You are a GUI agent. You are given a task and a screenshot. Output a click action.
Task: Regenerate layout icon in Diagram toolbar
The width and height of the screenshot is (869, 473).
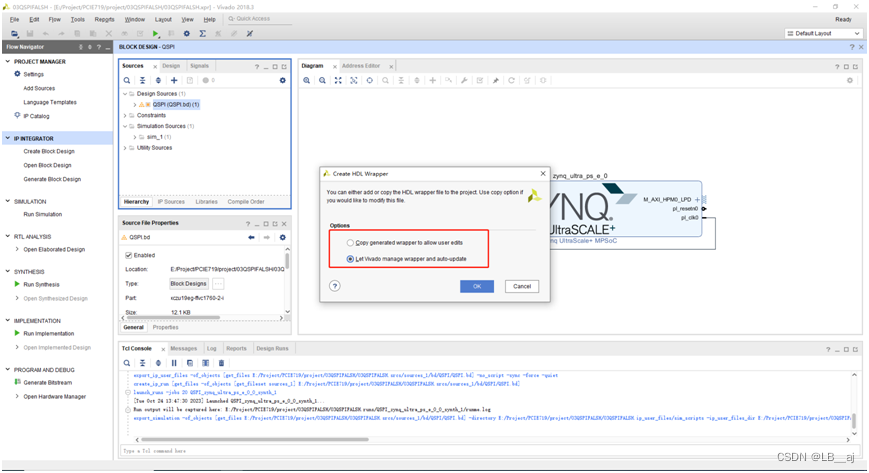tap(512, 80)
